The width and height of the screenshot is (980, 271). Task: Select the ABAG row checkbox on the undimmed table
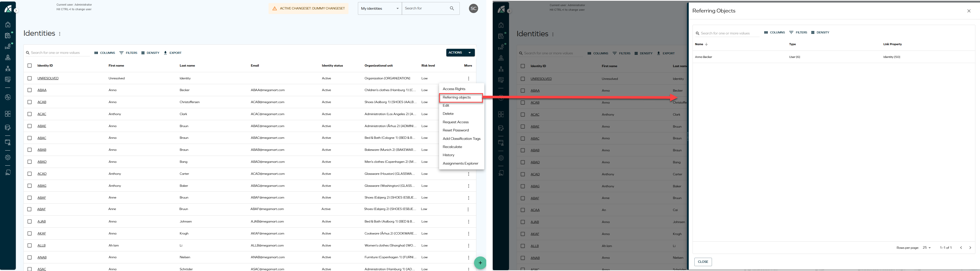tap(30, 186)
